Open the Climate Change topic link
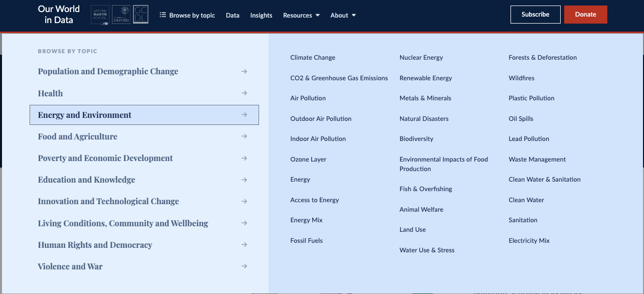This screenshot has height=294, width=644. [x=313, y=58]
